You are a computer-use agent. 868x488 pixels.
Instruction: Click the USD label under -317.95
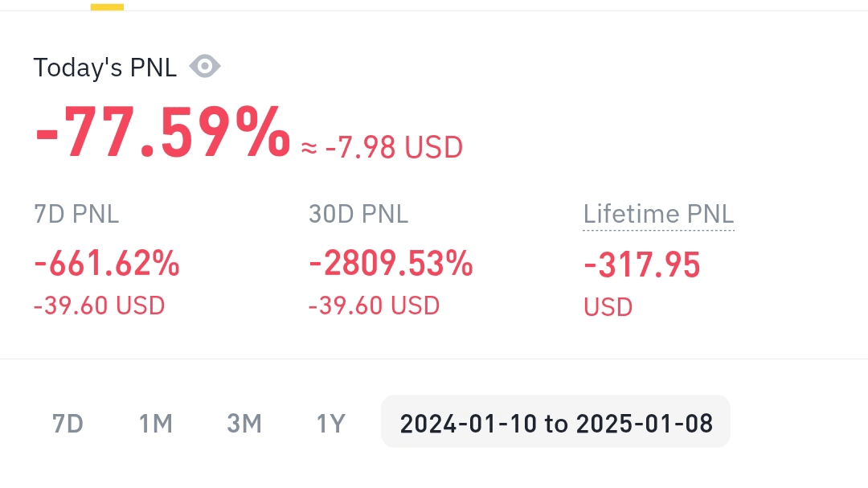pos(608,308)
